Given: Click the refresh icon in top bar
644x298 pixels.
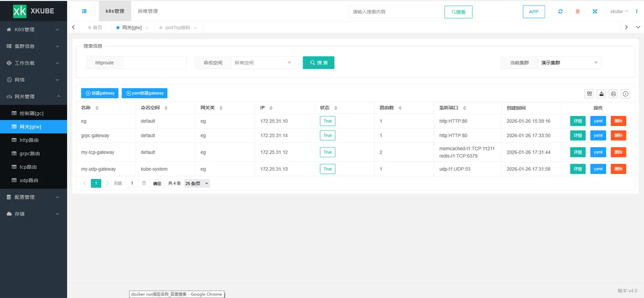Looking at the screenshot, I should 560,11.
